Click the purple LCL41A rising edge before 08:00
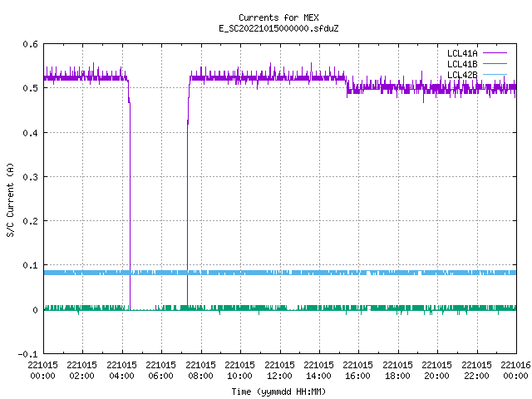Image resolution: width=532 pixels, height=399 pixels. tap(188, 204)
